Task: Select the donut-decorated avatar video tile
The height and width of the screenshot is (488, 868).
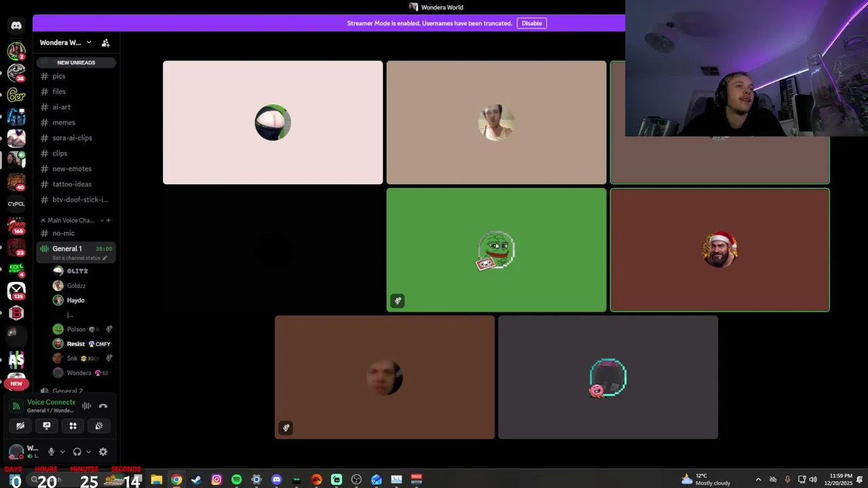Action: tap(608, 377)
